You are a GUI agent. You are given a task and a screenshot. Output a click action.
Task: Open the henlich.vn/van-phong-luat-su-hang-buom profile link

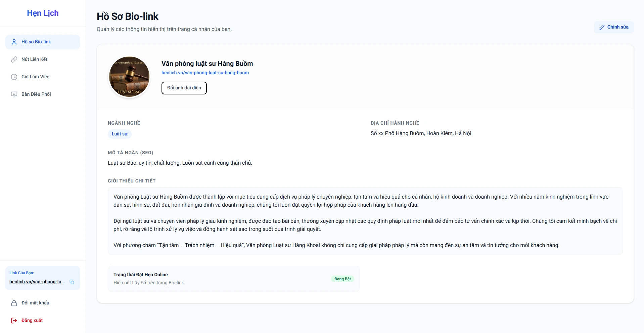coord(205,73)
